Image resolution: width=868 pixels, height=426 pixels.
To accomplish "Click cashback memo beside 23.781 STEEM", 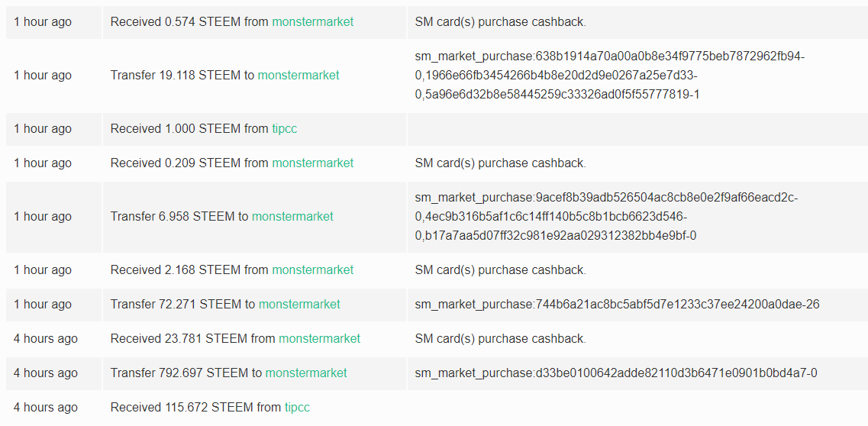I will coord(501,339).
